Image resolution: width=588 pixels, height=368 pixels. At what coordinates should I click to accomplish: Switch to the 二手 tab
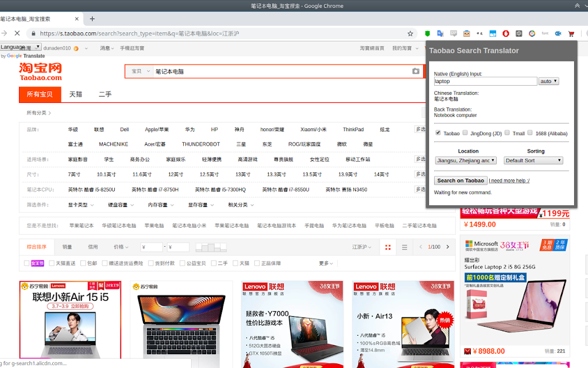(105, 94)
